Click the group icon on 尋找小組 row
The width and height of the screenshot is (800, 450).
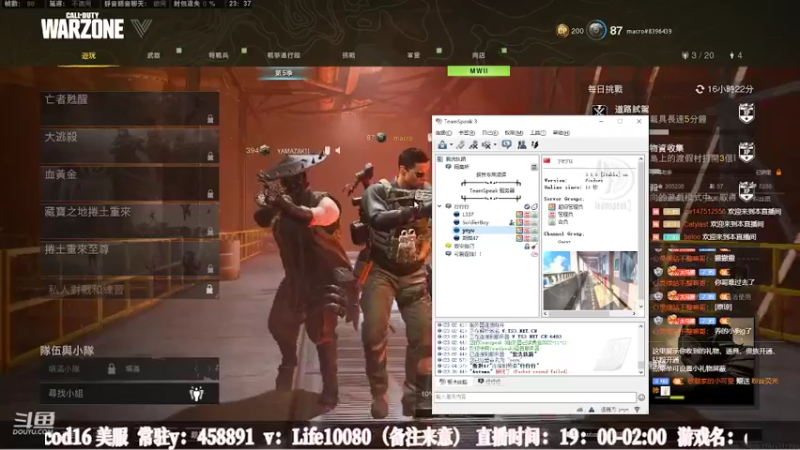196,393
